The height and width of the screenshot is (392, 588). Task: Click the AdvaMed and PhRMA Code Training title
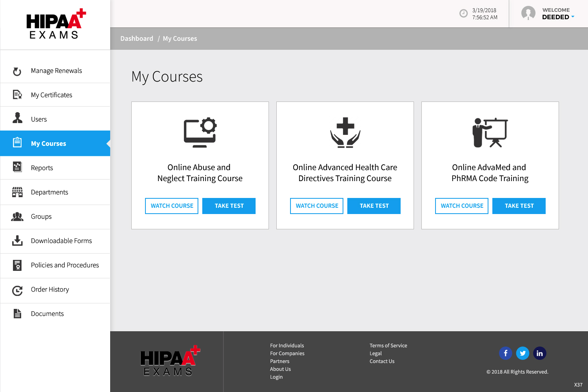pyautogui.click(x=490, y=173)
